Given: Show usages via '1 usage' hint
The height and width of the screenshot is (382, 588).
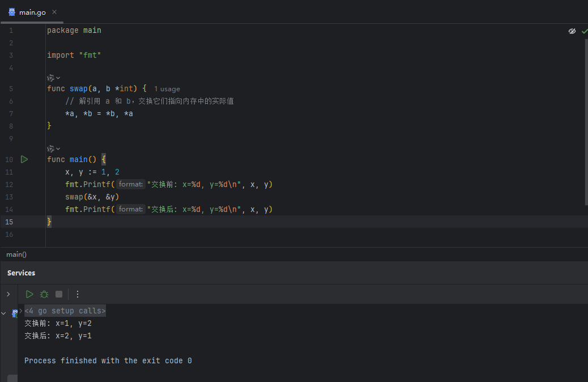Looking at the screenshot, I should [x=167, y=89].
